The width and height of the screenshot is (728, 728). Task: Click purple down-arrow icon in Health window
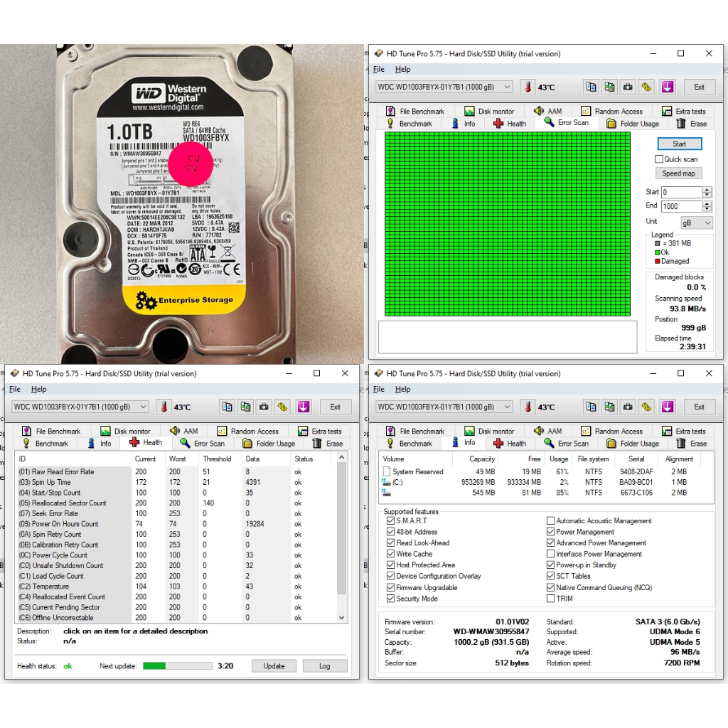point(304,407)
